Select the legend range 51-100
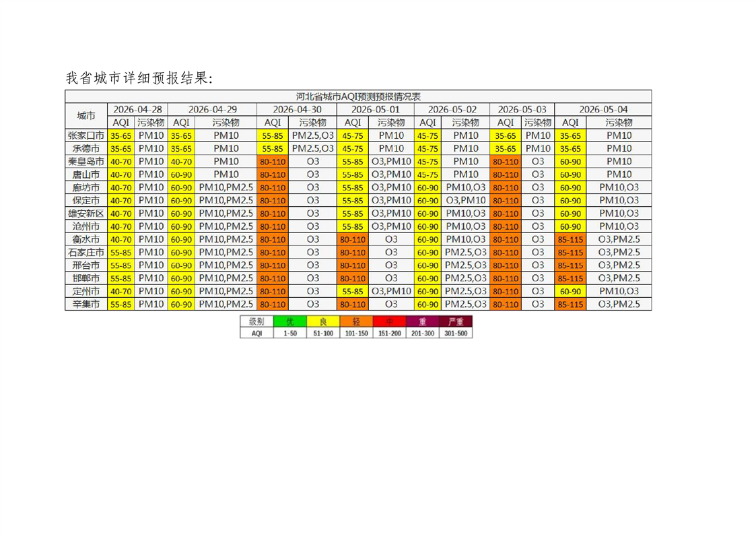This screenshot has height=535, width=756. click(324, 333)
